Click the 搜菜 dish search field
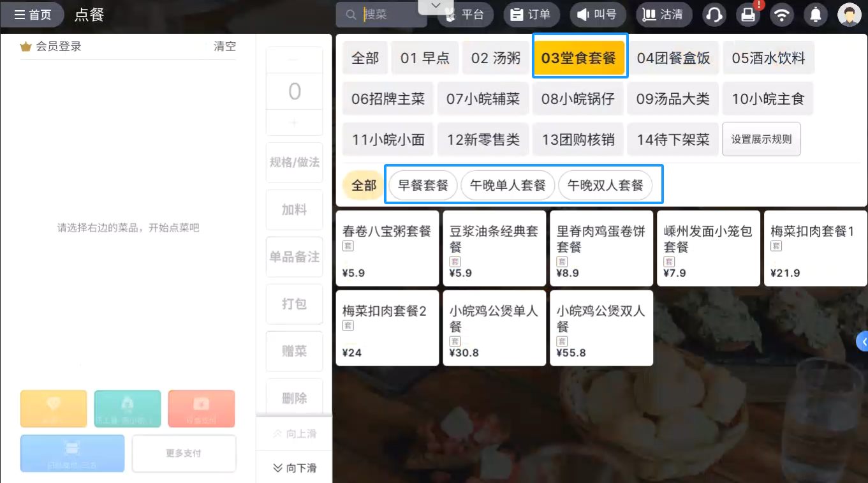 point(389,15)
